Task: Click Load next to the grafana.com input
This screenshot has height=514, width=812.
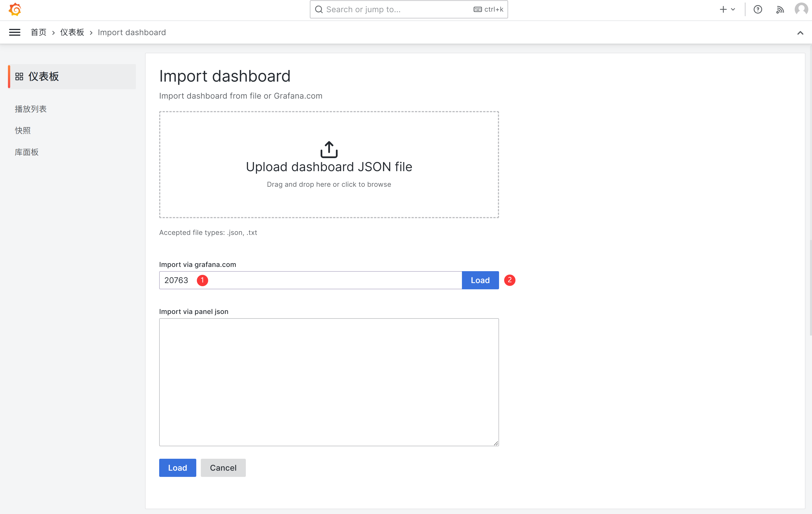Action: pyautogui.click(x=480, y=280)
